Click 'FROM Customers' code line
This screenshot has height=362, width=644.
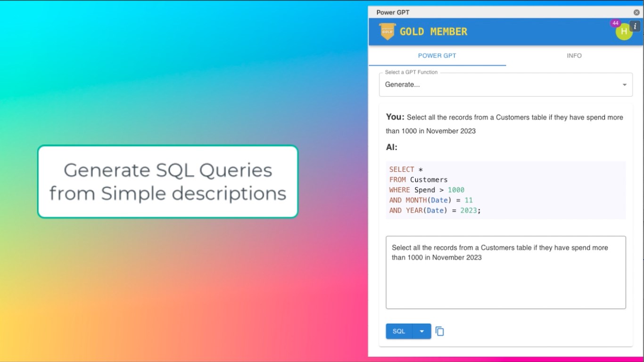pos(419,180)
